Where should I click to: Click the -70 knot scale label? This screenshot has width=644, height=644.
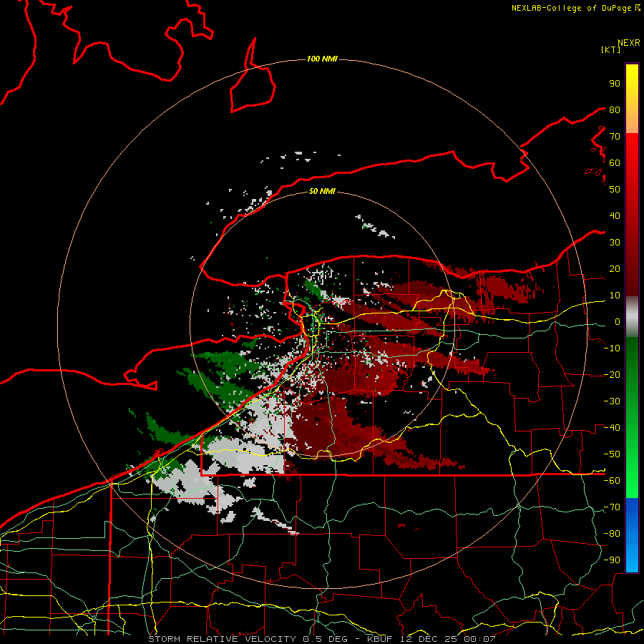[x=612, y=507]
